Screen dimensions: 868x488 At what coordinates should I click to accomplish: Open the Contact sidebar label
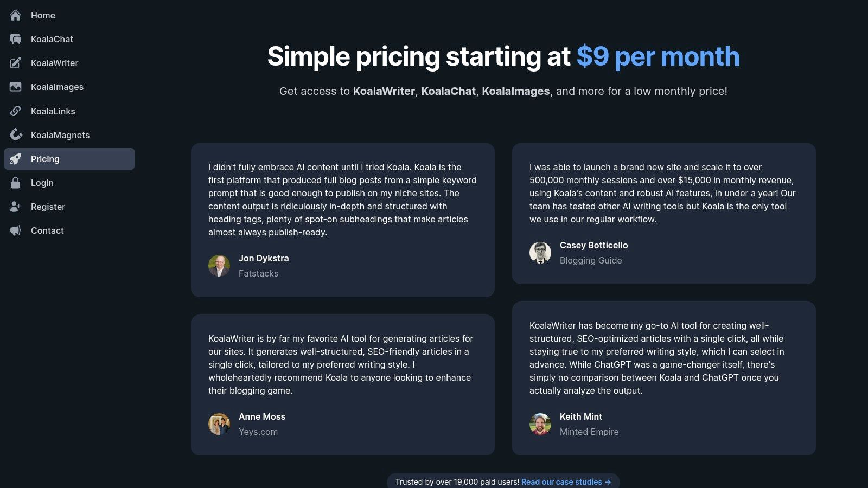click(x=47, y=230)
